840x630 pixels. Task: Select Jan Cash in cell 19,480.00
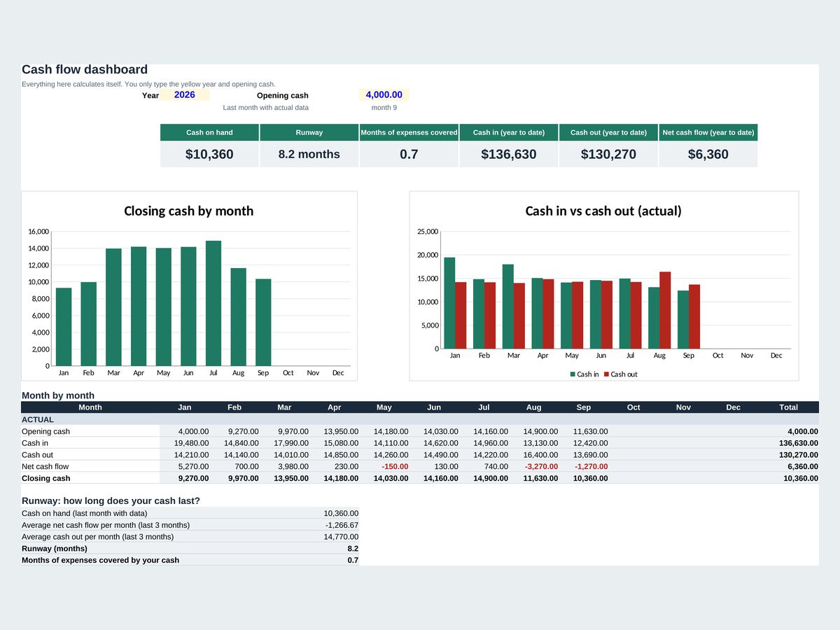point(185,443)
